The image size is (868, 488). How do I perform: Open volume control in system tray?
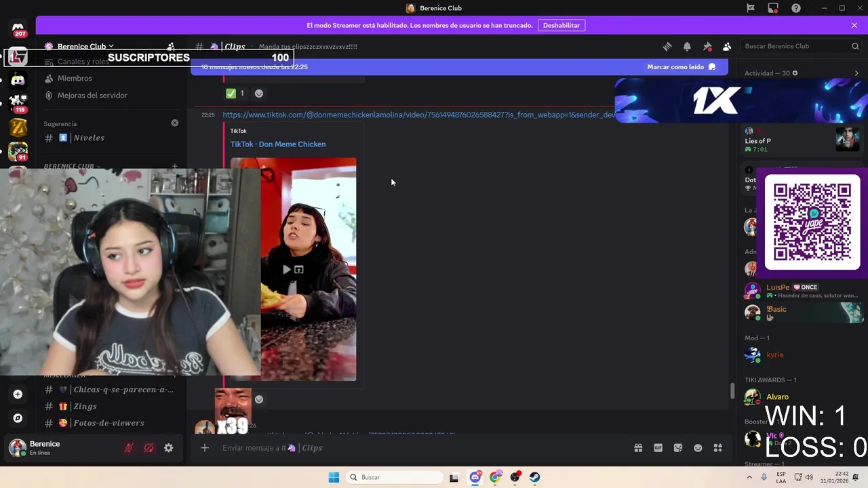pyautogui.click(x=809, y=477)
